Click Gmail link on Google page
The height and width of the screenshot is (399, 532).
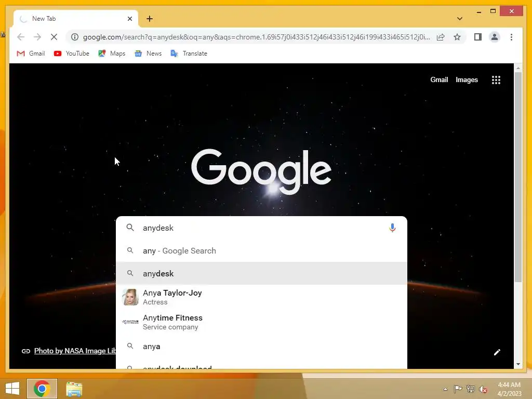[x=439, y=79]
